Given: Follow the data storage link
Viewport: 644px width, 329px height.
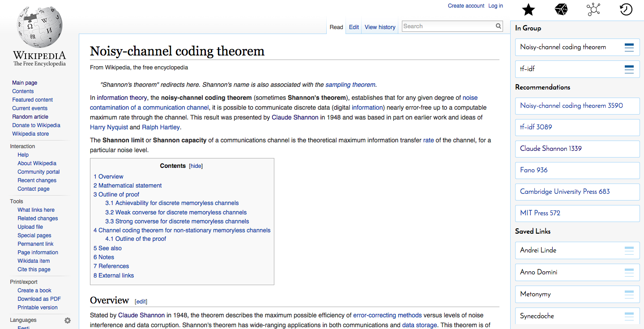Looking at the screenshot, I should 419,325.
